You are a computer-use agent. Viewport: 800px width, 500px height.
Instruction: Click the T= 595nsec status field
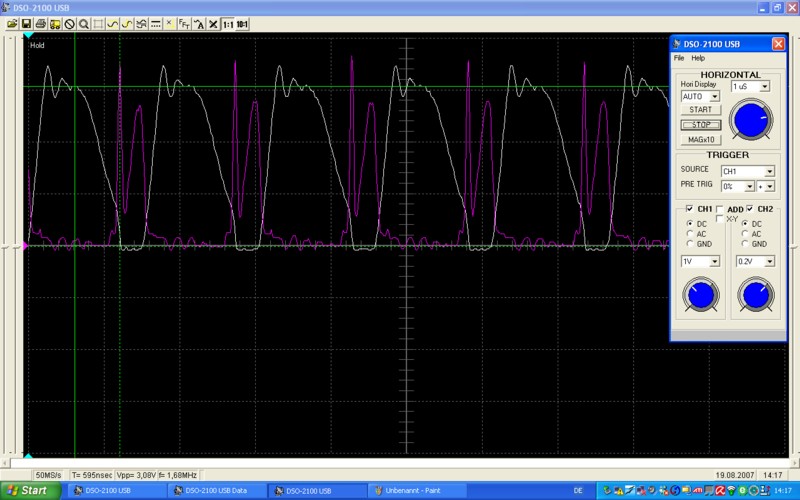click(92, 475)
